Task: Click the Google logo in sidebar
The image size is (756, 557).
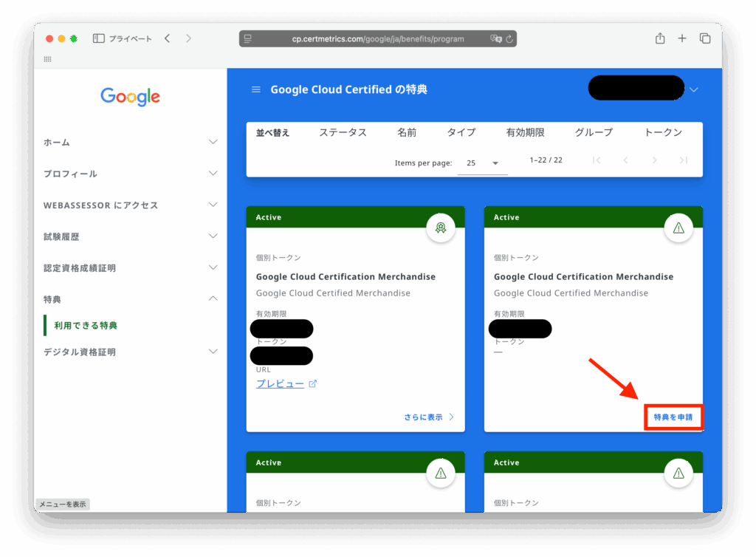Action: [x=130, y=97]
